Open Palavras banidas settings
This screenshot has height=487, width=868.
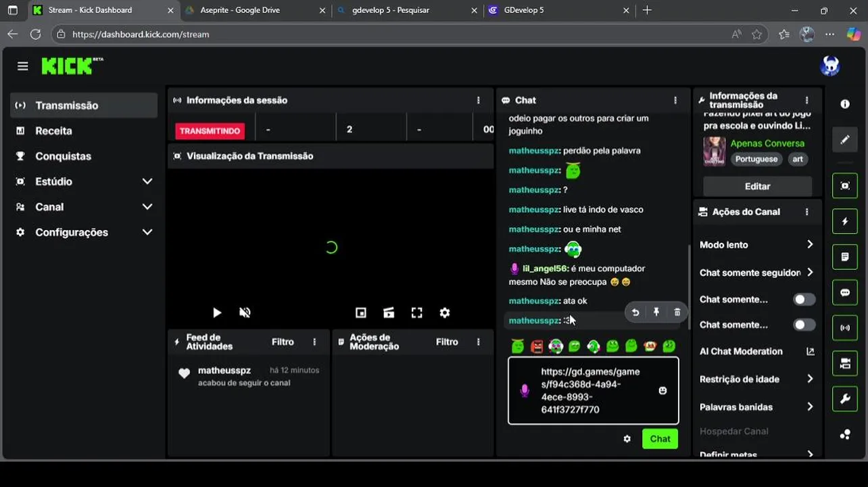tap(756, 407)
